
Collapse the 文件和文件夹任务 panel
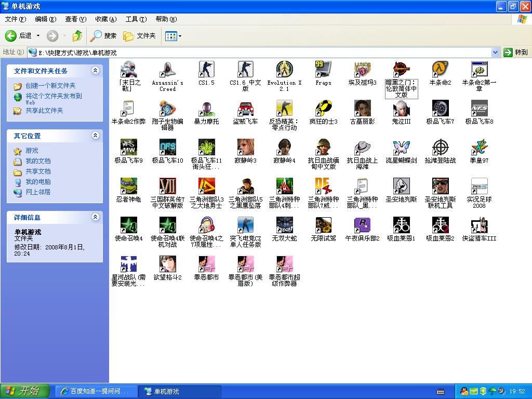(96, 71)
